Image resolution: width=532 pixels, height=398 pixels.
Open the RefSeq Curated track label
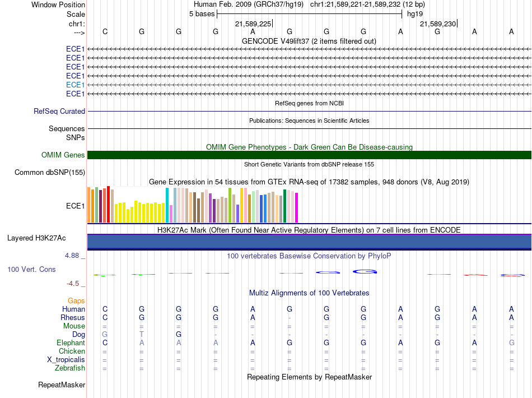click(59, 111)
